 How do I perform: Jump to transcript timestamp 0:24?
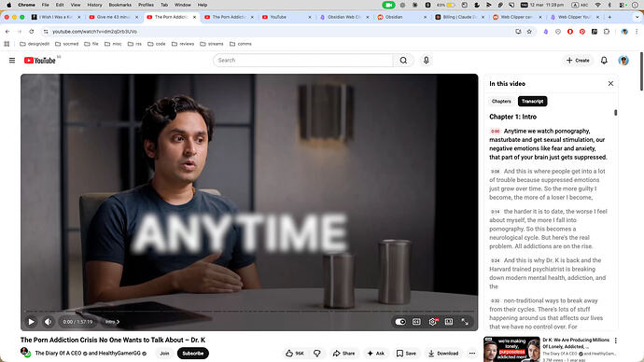click(496, 260)
